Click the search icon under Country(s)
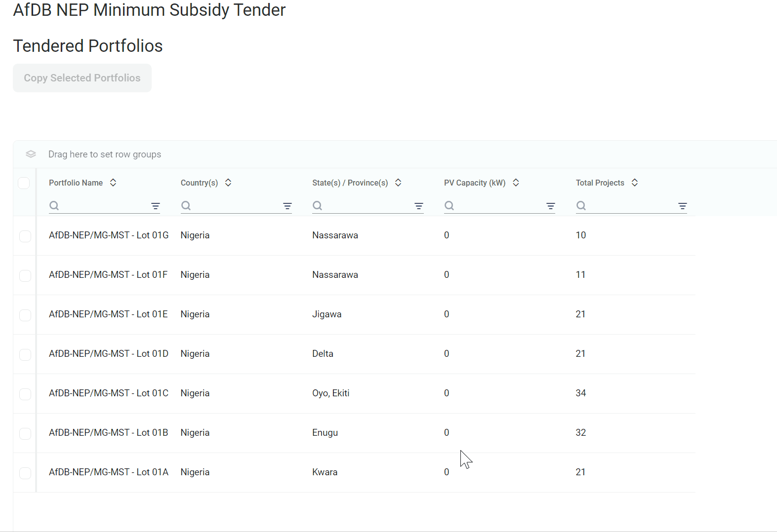Image resolution: width=777 pixels, height=532 pixels. pyautogui.click(x=186, y=206)
